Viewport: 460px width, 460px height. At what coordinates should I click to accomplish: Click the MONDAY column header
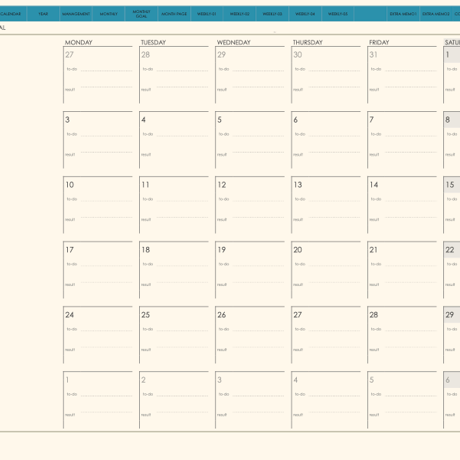coord(79,42)
